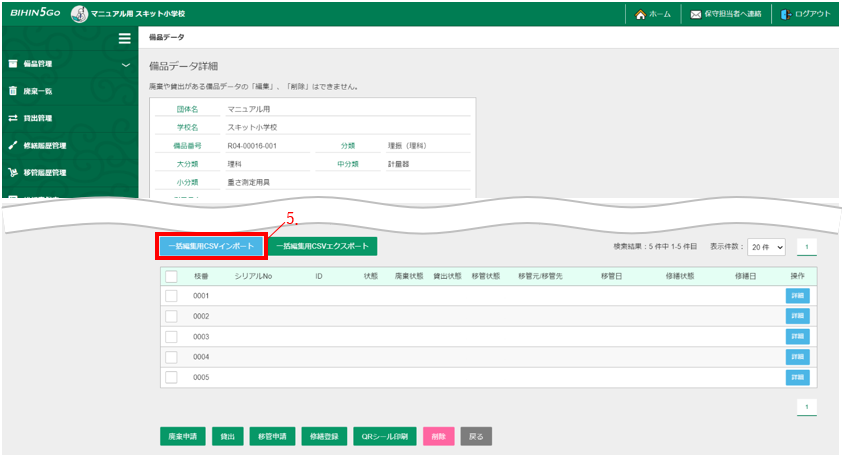Click the hamburger menu icon in sidebar
Viewport: 844px width, 456px height.
124,39
